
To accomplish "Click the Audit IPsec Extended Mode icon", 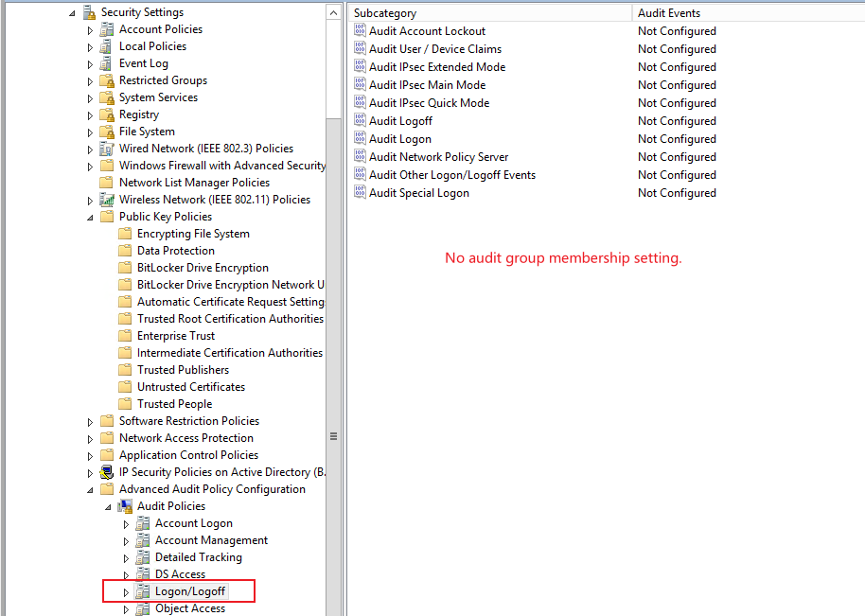I will 361,66.
